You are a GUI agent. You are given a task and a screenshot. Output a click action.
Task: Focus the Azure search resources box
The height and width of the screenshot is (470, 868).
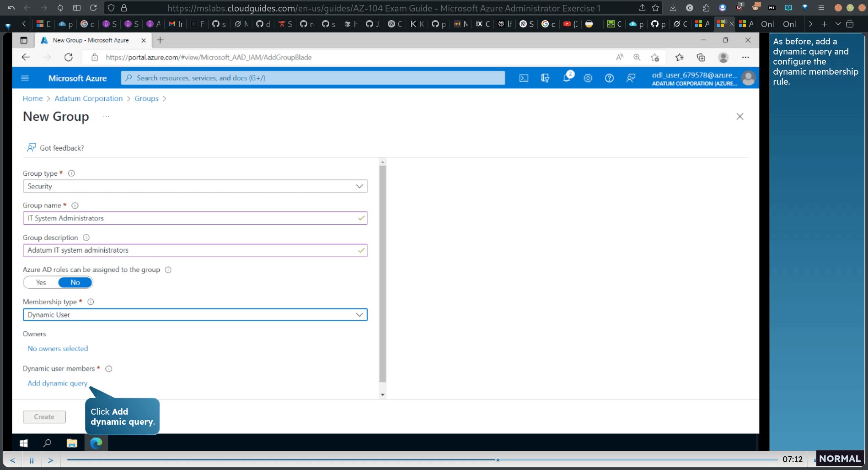[x=313, y=78]
